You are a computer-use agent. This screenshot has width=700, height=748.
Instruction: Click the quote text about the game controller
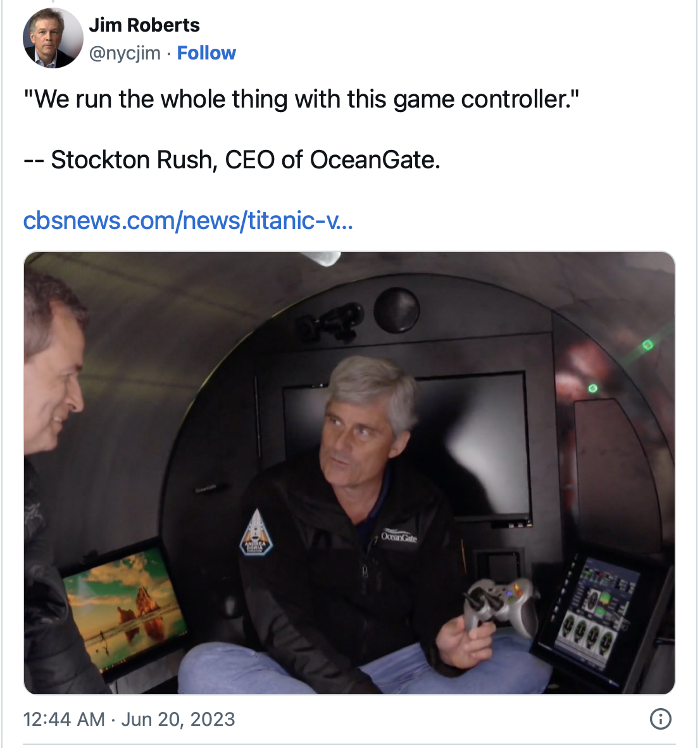(301, 99)
